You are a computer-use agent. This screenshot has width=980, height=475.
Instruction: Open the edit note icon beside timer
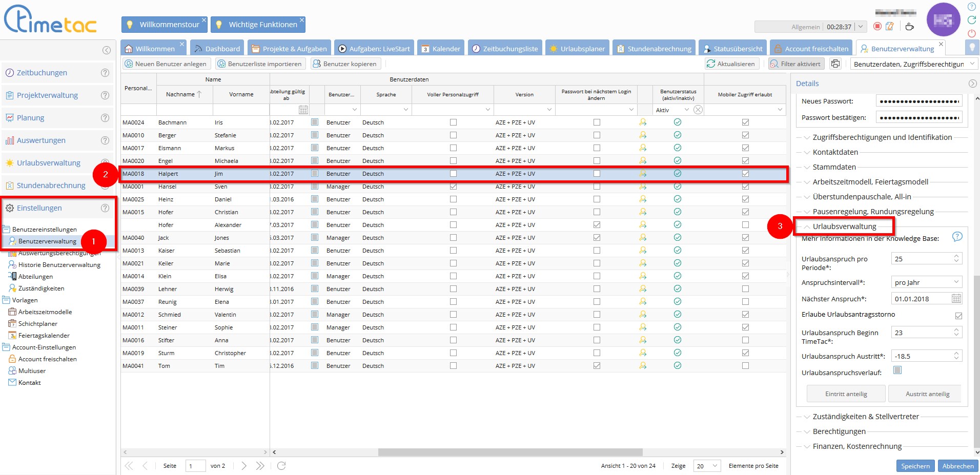click(x=890, y=27)
